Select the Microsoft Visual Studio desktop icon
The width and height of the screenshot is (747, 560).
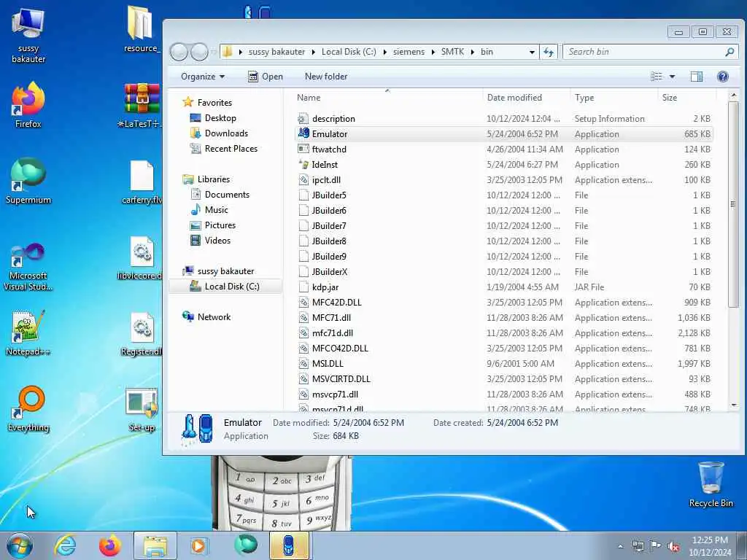[x=28, y=267]
